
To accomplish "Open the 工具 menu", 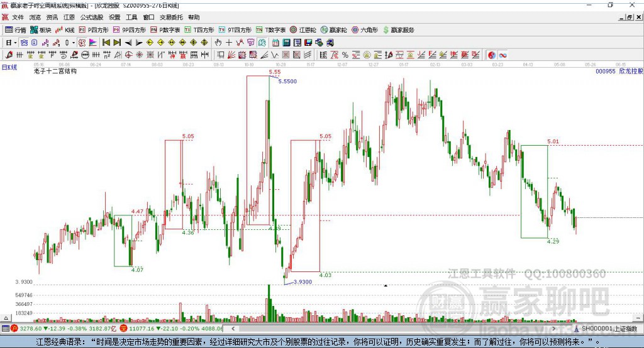I will 131,17.
